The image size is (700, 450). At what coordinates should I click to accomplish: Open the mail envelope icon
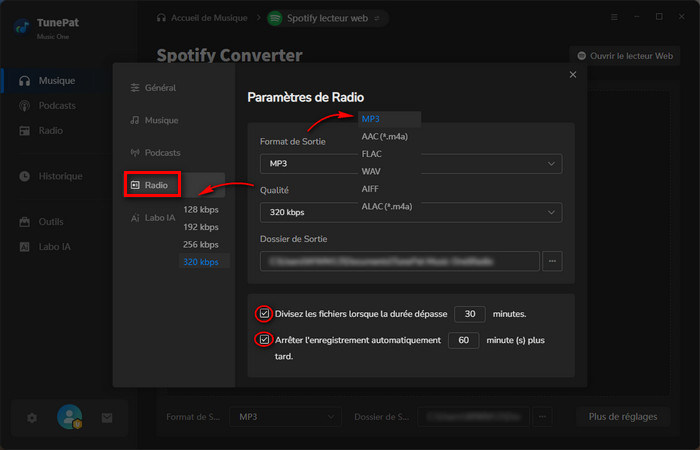coord(107,418)
